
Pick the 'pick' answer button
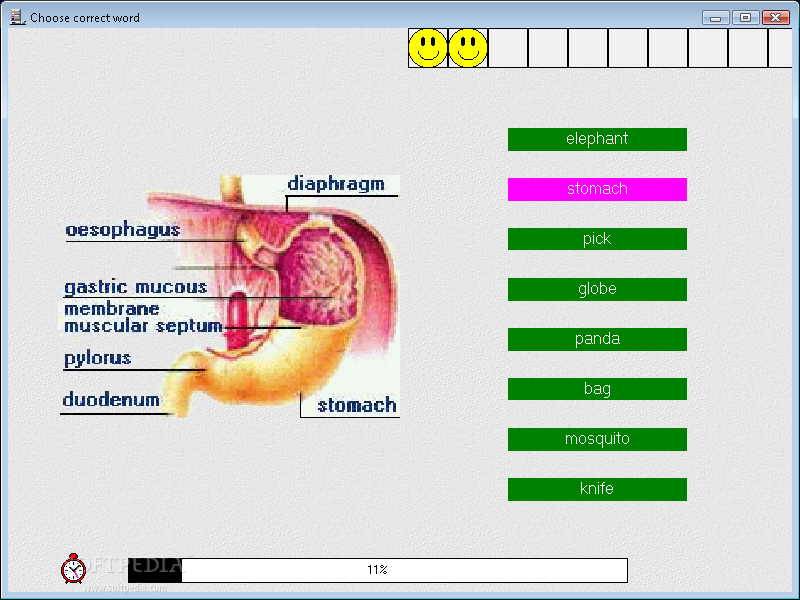tap(597, 239)
